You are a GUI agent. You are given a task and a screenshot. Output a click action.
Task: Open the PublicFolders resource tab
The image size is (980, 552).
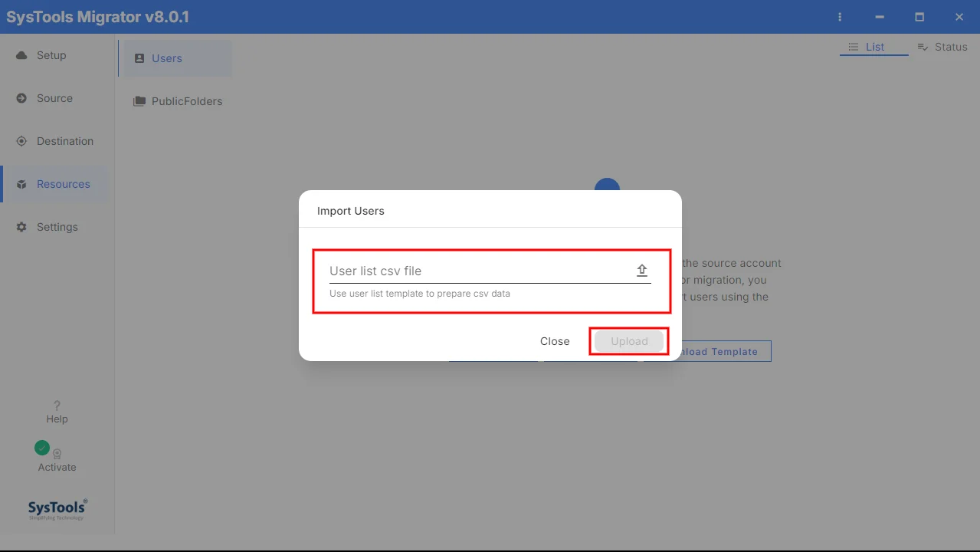coord(178,101)
